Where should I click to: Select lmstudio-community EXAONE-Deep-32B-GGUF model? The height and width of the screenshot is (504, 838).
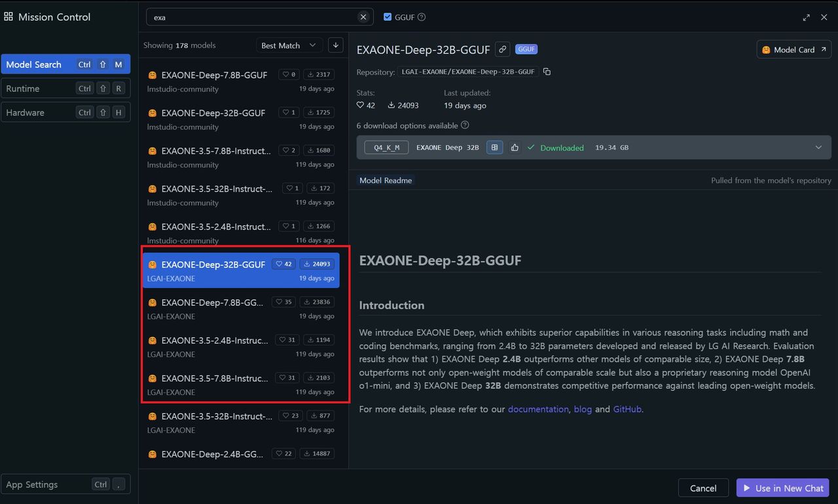pyautogui.click(x=241, y=119)
